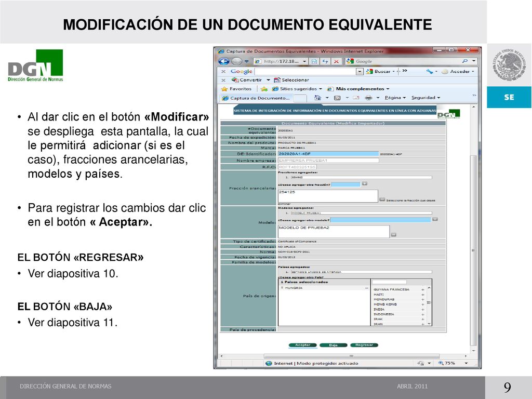Open Google toolbar search box dropdown
The image size is (532, 399).
click(360, 72)
